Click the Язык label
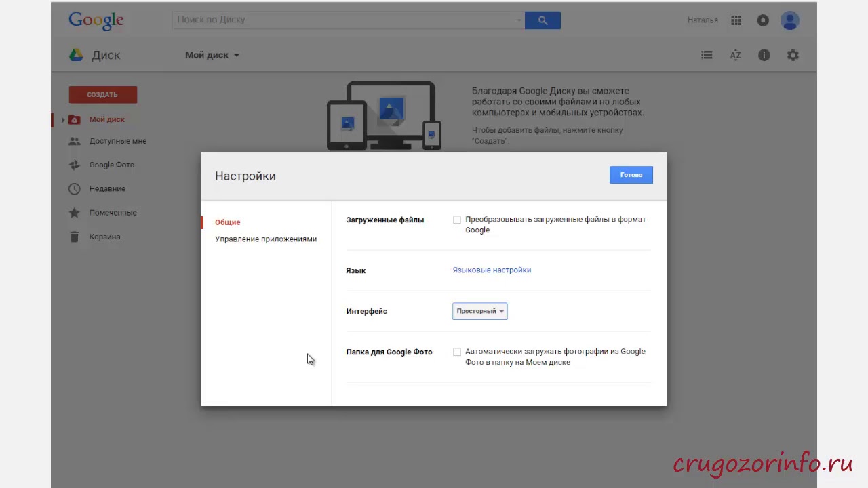Screen dimensions: 868x488 [x=356, y=270]
